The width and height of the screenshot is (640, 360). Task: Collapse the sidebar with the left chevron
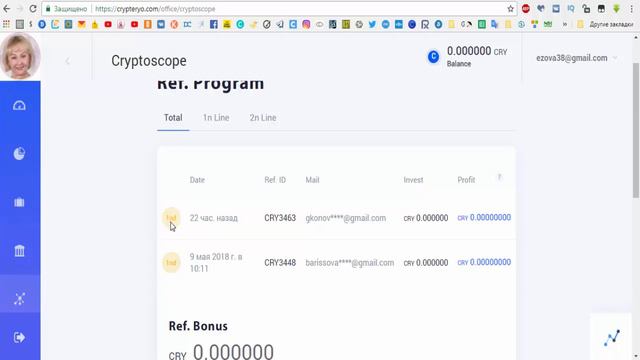click(67, 61)
